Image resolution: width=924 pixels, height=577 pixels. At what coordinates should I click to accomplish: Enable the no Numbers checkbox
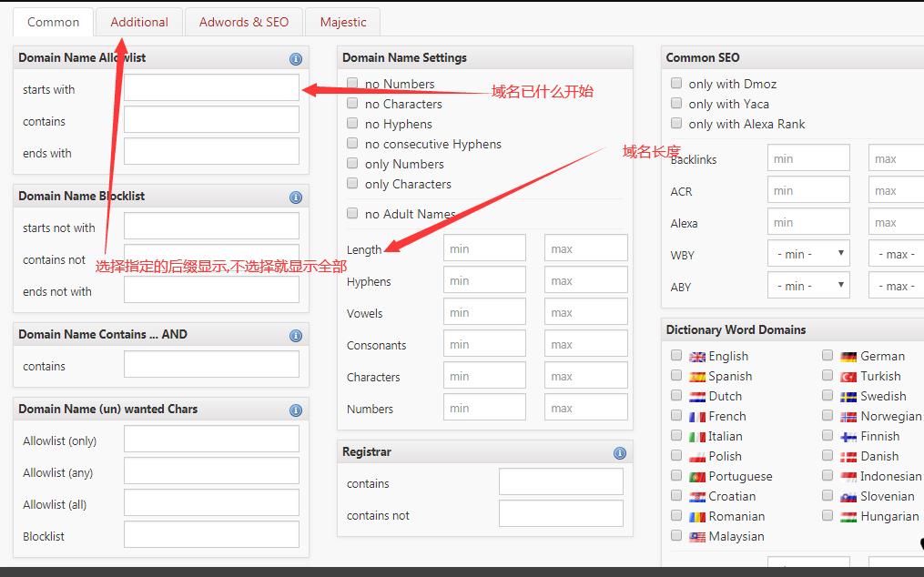point(352,84)
